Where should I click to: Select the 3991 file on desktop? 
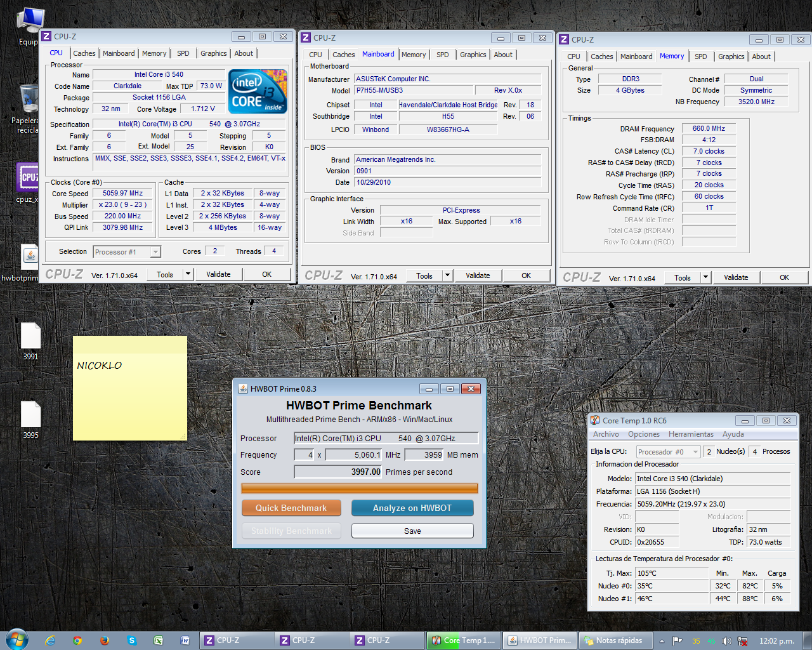pos(30,342)
